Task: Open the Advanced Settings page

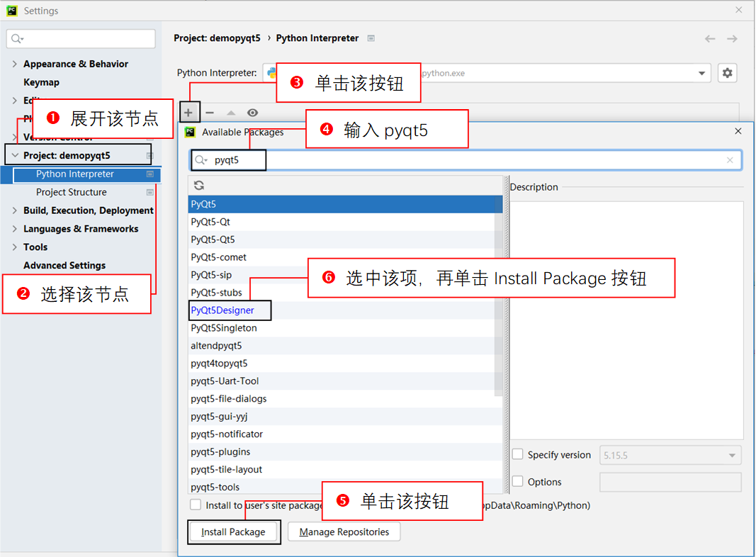Action: pyautogui.click(x=64, y=265)
